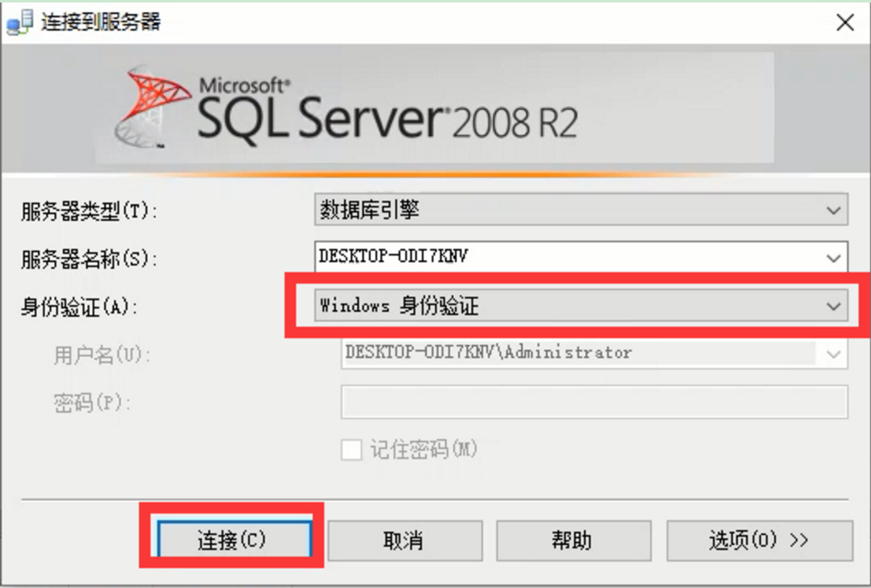Click the Connect to Server title bar icon
871x588 pixels.
tap(20, 22)
